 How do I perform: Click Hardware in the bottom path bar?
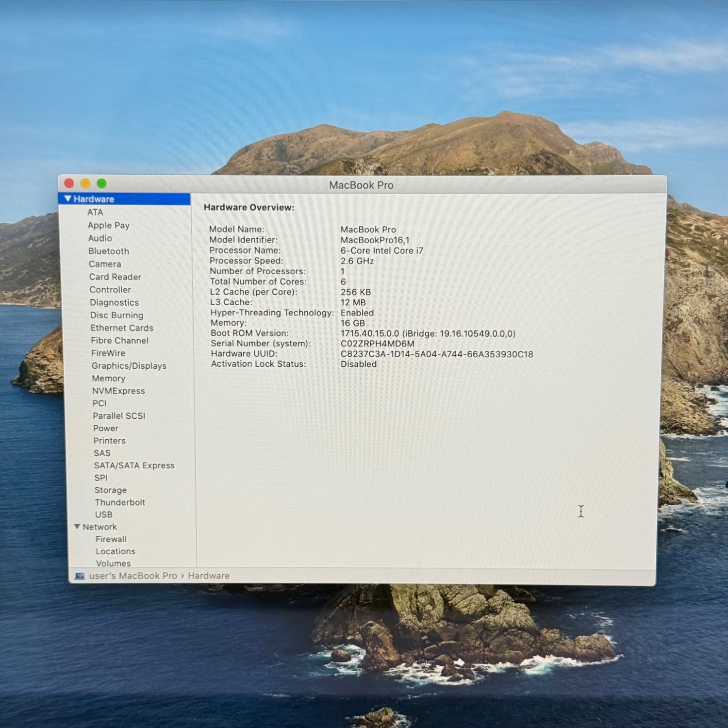click(209, 576)
